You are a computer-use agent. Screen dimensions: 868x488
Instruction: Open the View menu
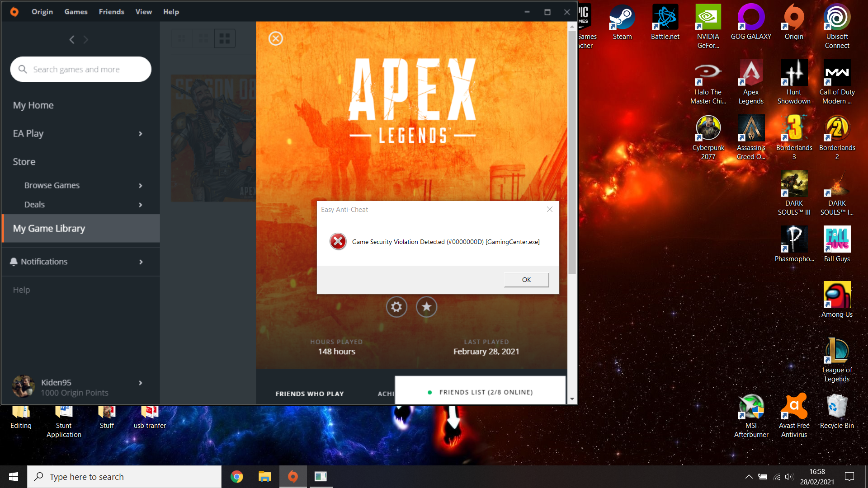144,12
